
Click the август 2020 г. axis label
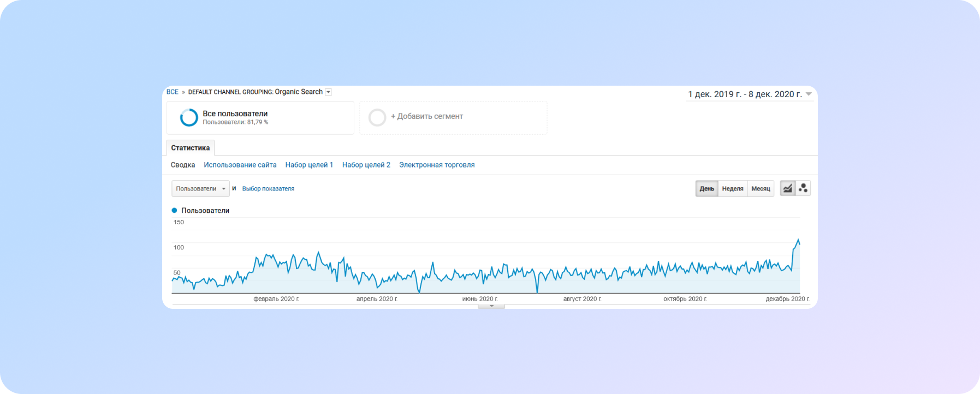tap(582, 299)
